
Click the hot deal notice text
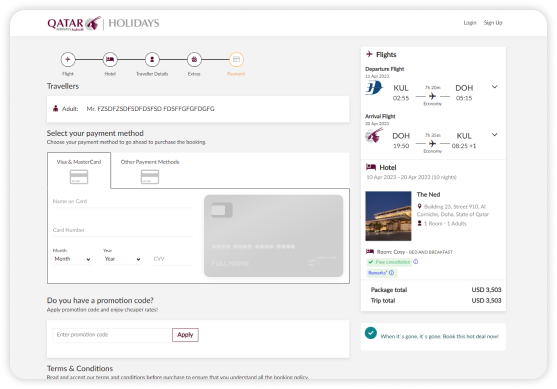coord(440,336)
